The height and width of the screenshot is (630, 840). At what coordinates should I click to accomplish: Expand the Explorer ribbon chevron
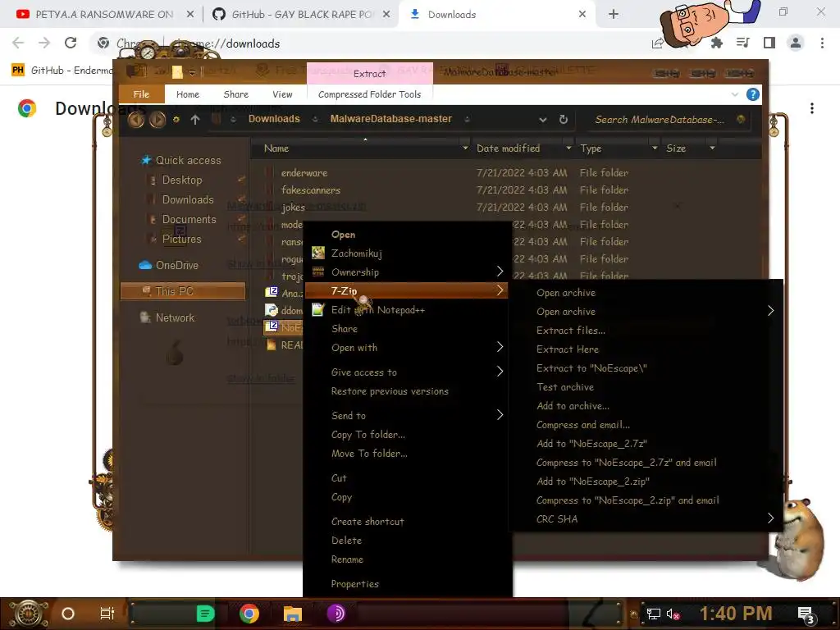tap(734, 94)
